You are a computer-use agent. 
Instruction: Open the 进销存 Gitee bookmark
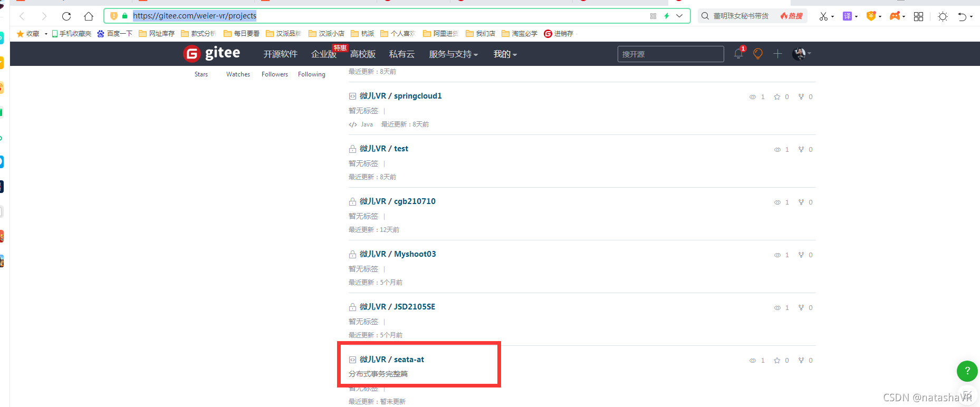559,34
